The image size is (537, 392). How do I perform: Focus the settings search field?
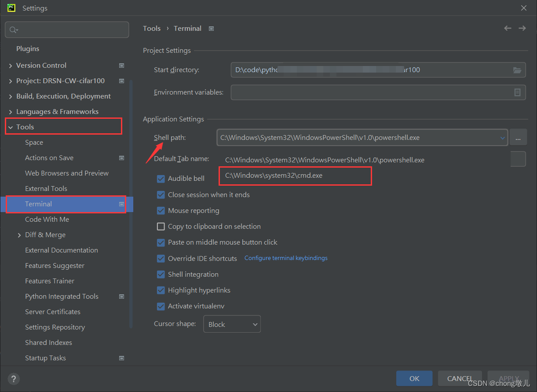click(x=67, y=30)
